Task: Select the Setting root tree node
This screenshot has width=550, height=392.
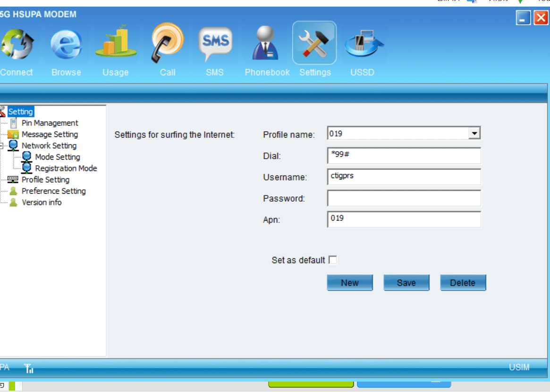Action: (20, 111)
